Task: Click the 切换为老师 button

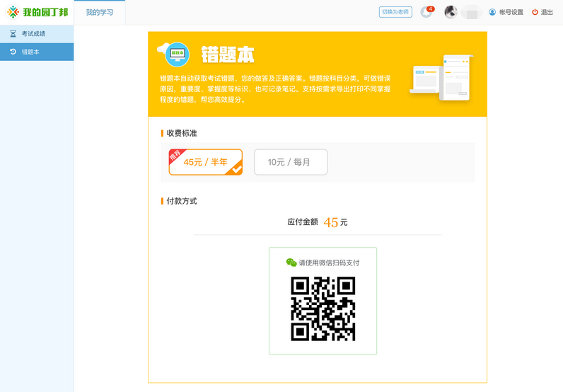Action: (395, 12)
